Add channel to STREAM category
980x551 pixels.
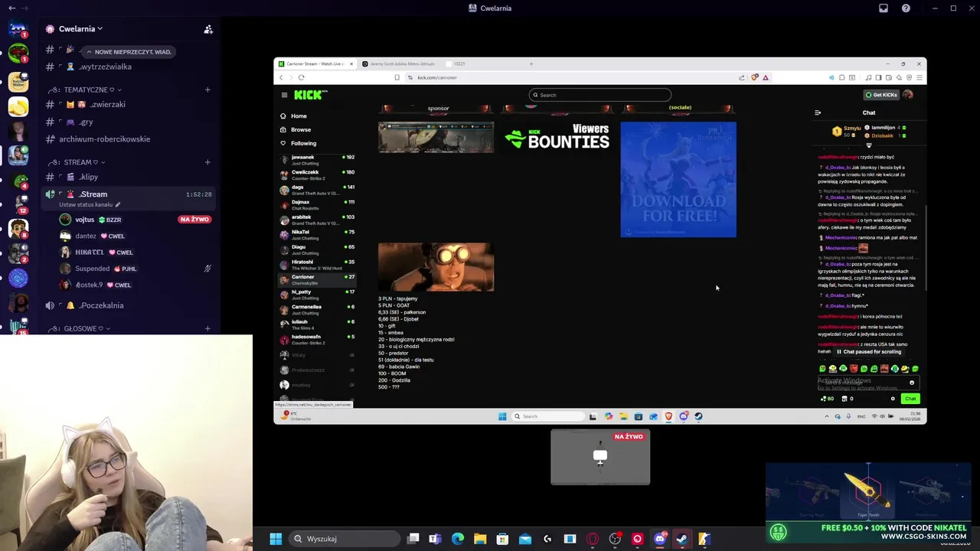pyautogui.click(x=207, y=162)
